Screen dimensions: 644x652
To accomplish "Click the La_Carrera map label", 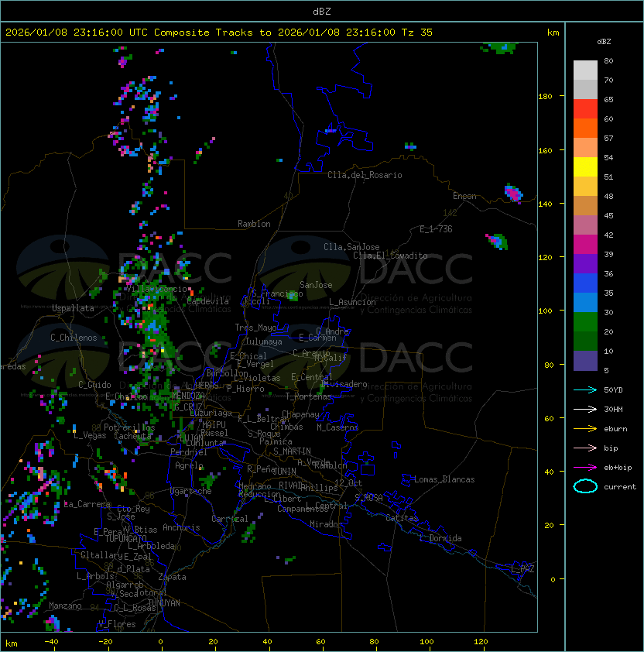I will [87, 504].
